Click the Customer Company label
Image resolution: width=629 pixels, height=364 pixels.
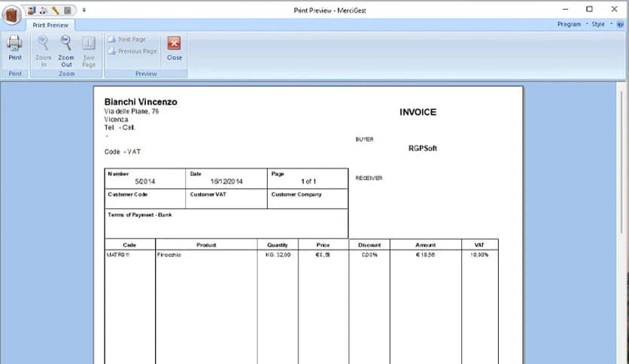point(296,195)
